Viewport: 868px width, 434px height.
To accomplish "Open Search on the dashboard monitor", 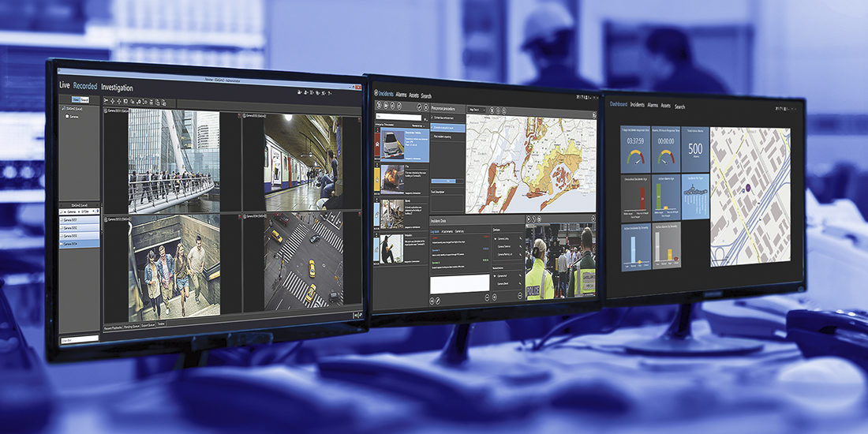I will 679,107.
